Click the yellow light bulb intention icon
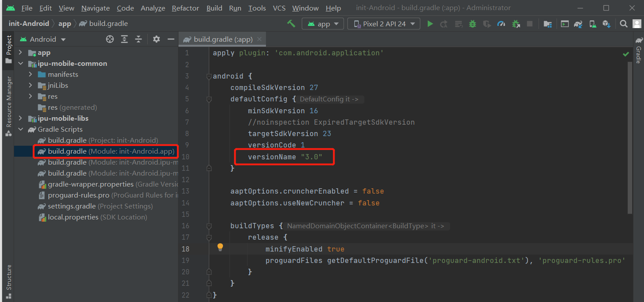 (x=220, y=248)
